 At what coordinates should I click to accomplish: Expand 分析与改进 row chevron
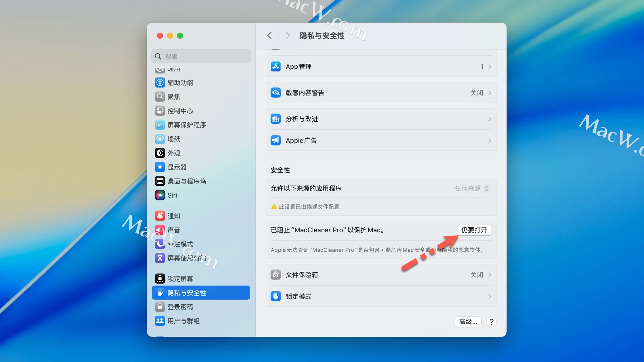click(x=490, y=119)
